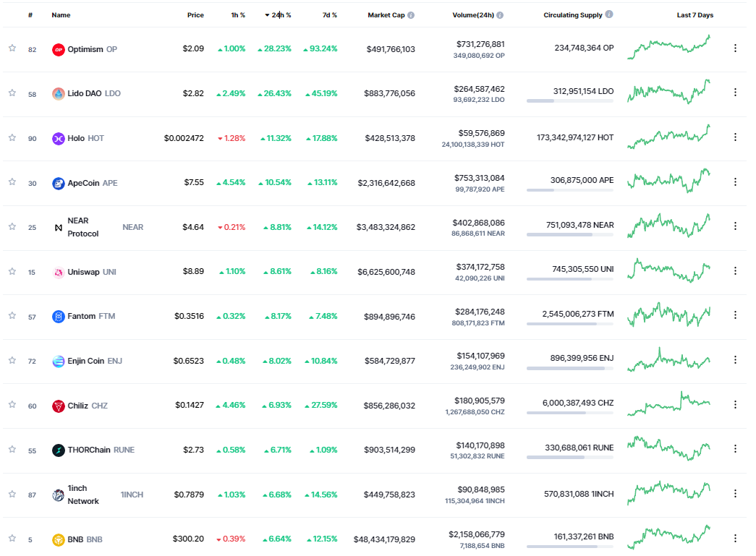Image resolution: width=756 pixels, height=556 pixels.
Task: Star Lido DAO to add to watchlist
Action: pyautogui.click(x=12, y=93)
